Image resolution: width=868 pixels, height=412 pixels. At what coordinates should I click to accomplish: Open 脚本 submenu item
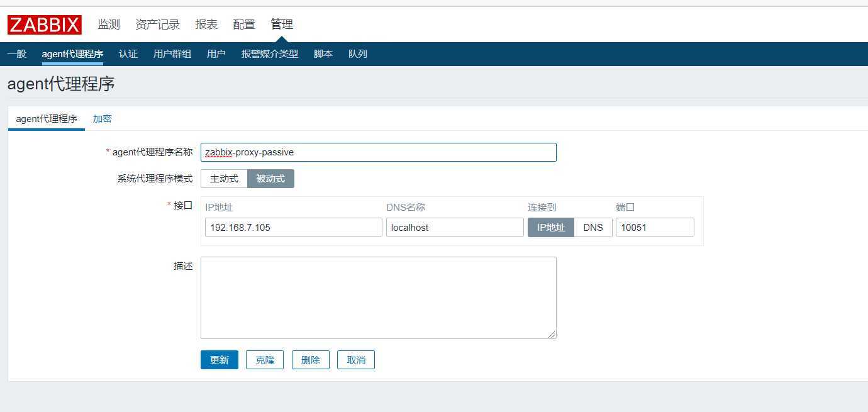pyautogui.click(x=323, y=54)
